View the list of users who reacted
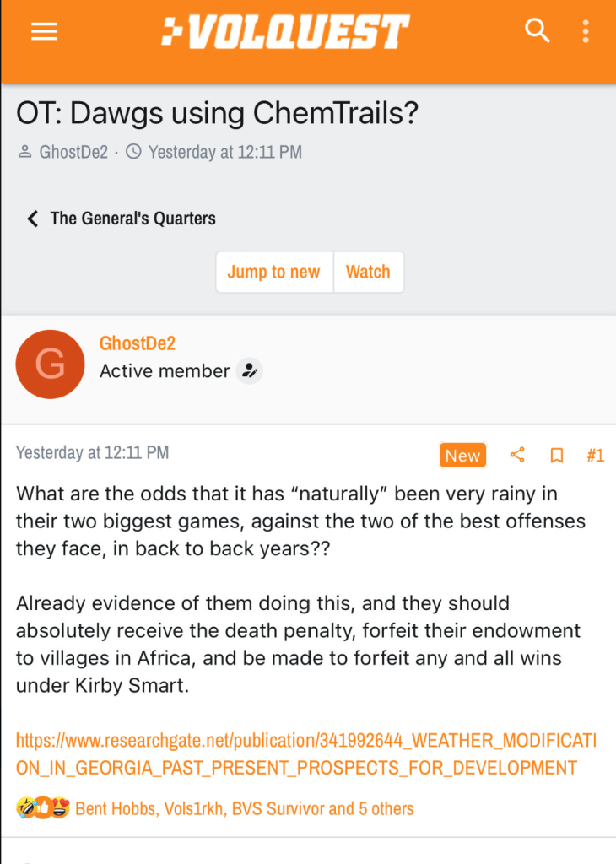The image size is (616, 864). [x=245, y=808]
